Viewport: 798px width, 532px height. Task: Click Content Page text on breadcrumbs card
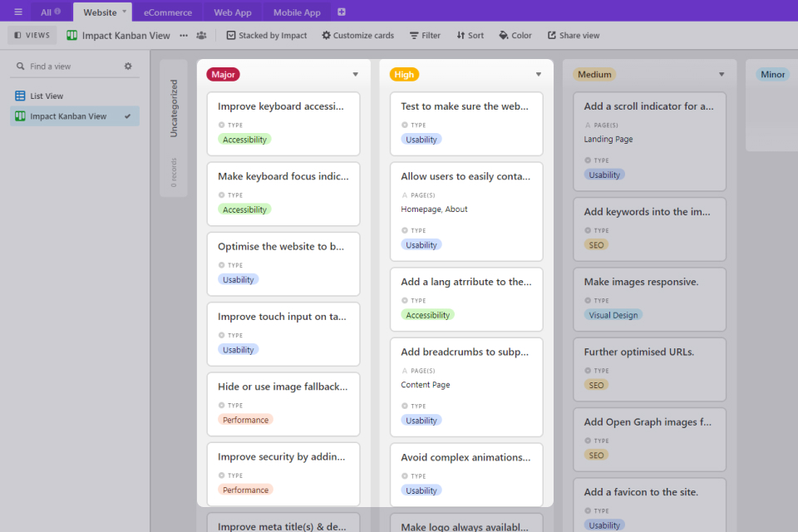coord(426,385)
